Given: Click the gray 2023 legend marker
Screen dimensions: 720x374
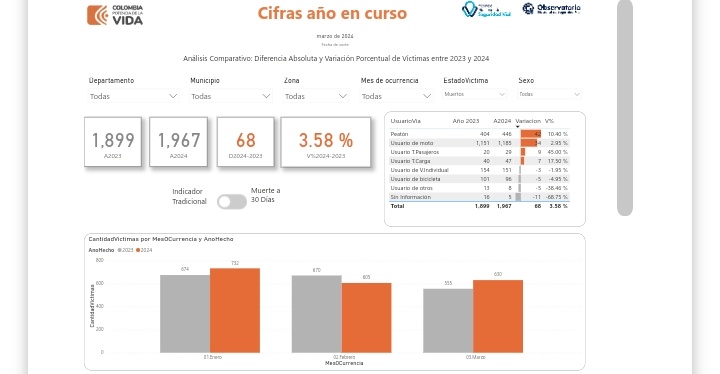Looking at the screenshot, I should [120, 250].
